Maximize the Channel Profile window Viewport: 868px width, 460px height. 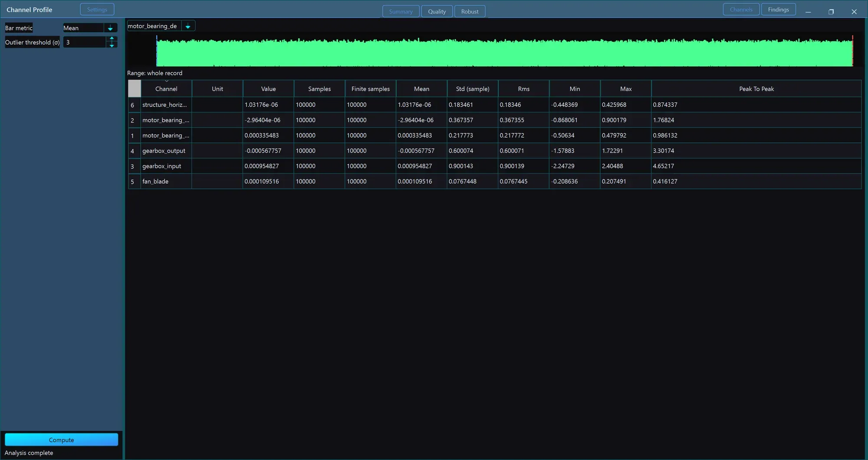[831, 12]
